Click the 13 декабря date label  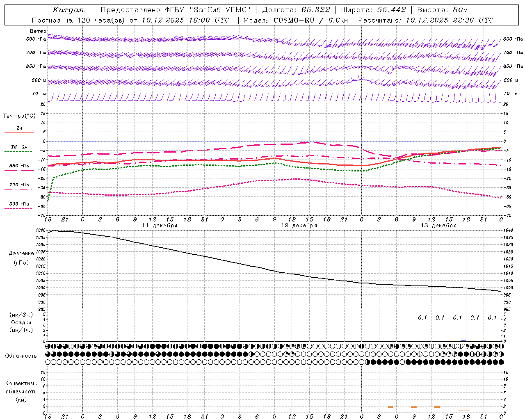[438, 226]
